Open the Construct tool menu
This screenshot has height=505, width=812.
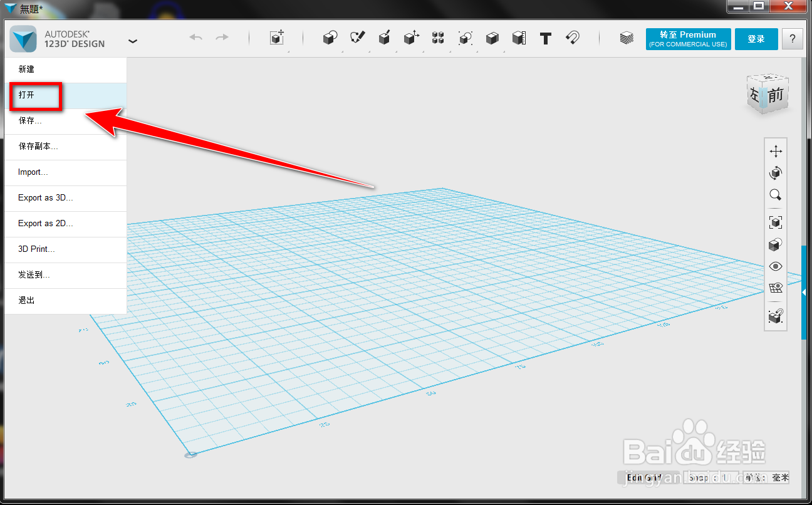[x=385, y=38]
